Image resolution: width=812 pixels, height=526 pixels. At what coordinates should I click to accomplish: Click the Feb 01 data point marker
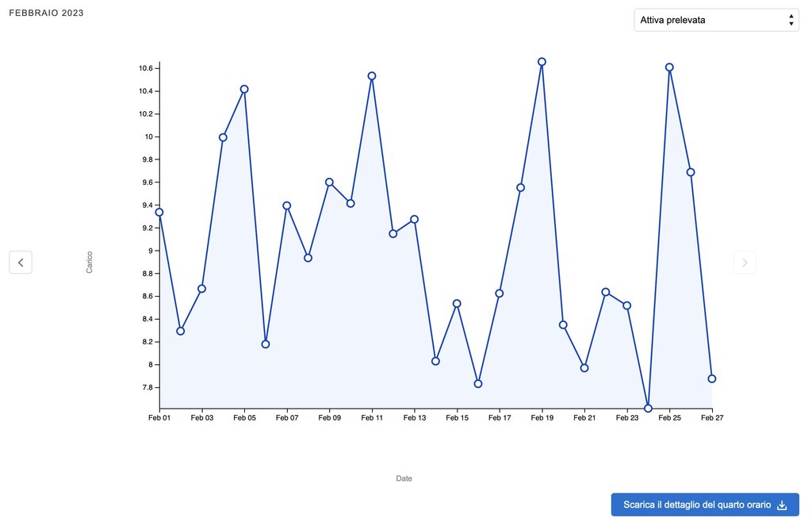(159, 212)
